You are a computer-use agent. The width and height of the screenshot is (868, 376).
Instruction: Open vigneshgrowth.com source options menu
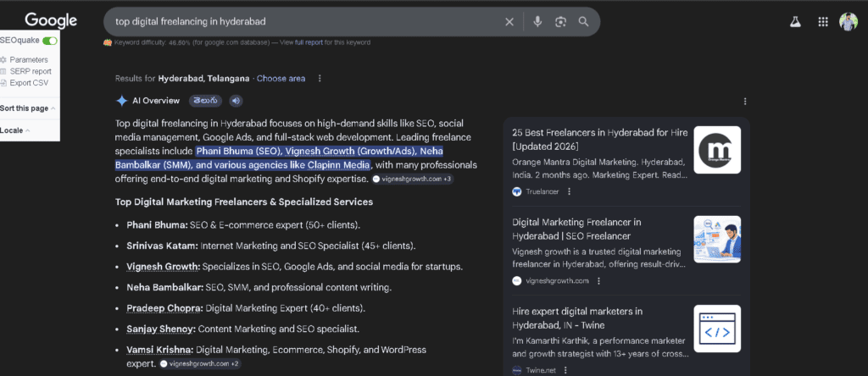pyautogui.click(x=598, y=281)
